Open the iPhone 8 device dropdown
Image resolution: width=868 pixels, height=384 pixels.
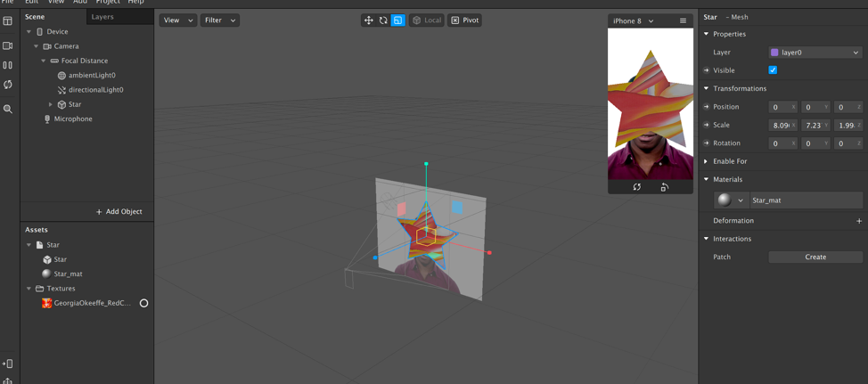pos(634,21)
